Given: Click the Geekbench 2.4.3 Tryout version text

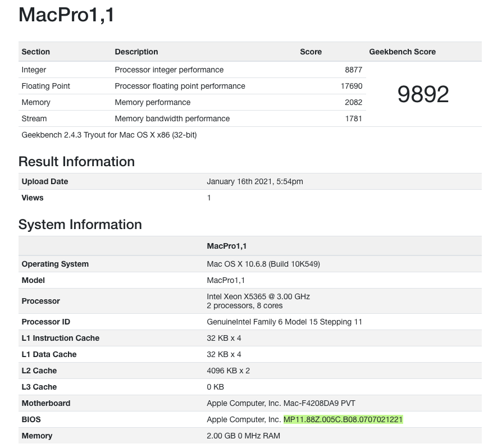Looking at the screenshot, I should 109,135.
